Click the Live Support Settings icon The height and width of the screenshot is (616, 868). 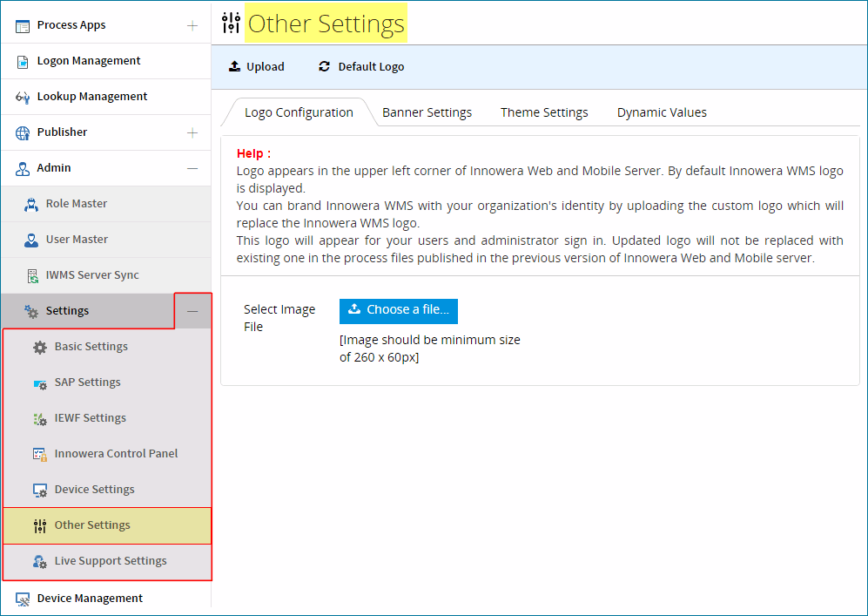(x=40, y=562)
